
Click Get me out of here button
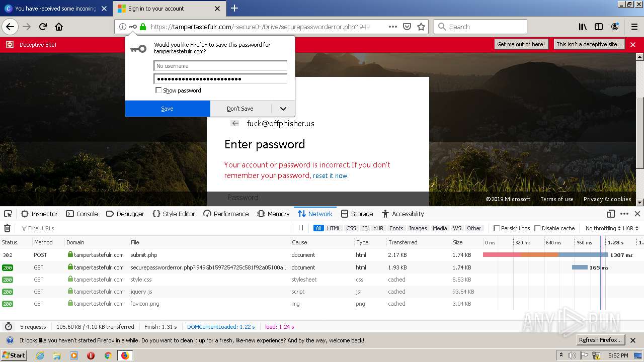click(521, 44)
